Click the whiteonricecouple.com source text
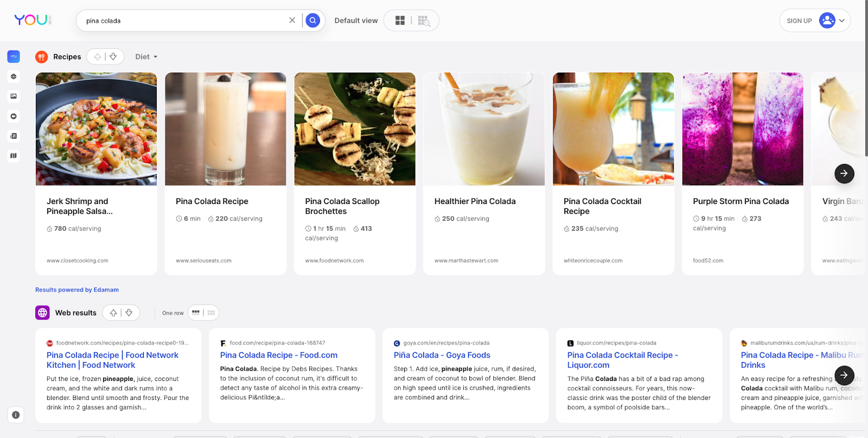The width and height of the screenshot is (868, 438). 593,261
